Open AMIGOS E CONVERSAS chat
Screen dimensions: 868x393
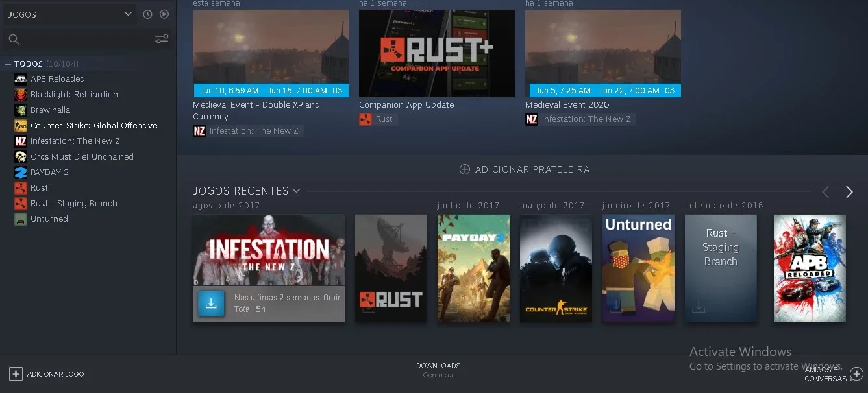pos(834,374)
